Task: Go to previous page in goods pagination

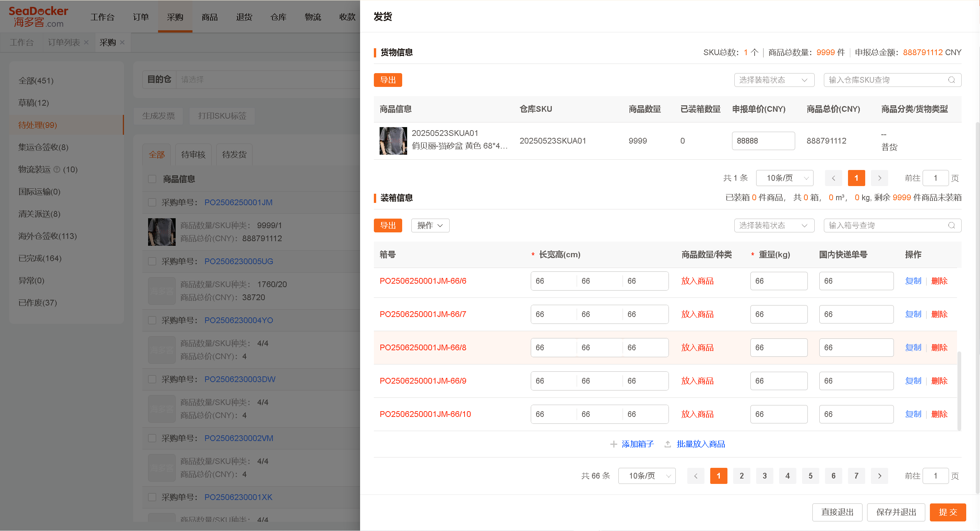Action: click(x=833, y=178)
